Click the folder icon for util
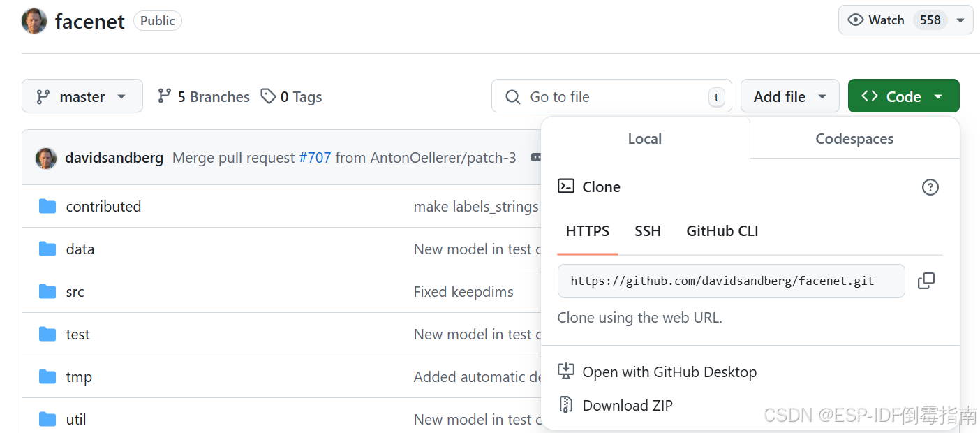Screen dimensions: 980x433 (x=47, y=419)
